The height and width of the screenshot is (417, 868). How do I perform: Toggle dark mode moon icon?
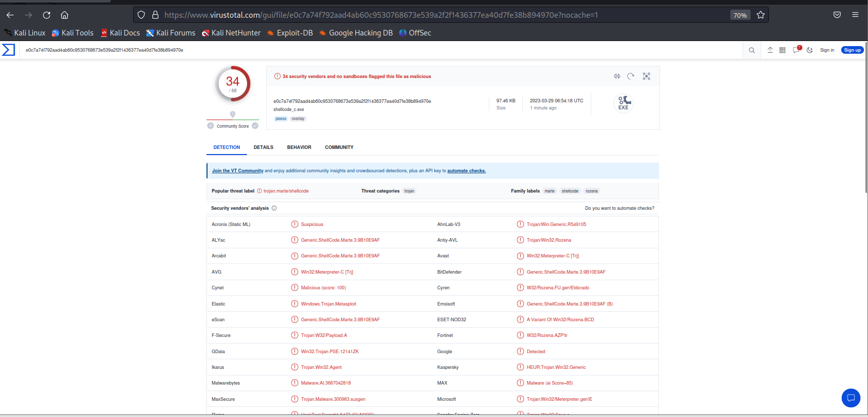pyautogui.click(x=810, y=50)
